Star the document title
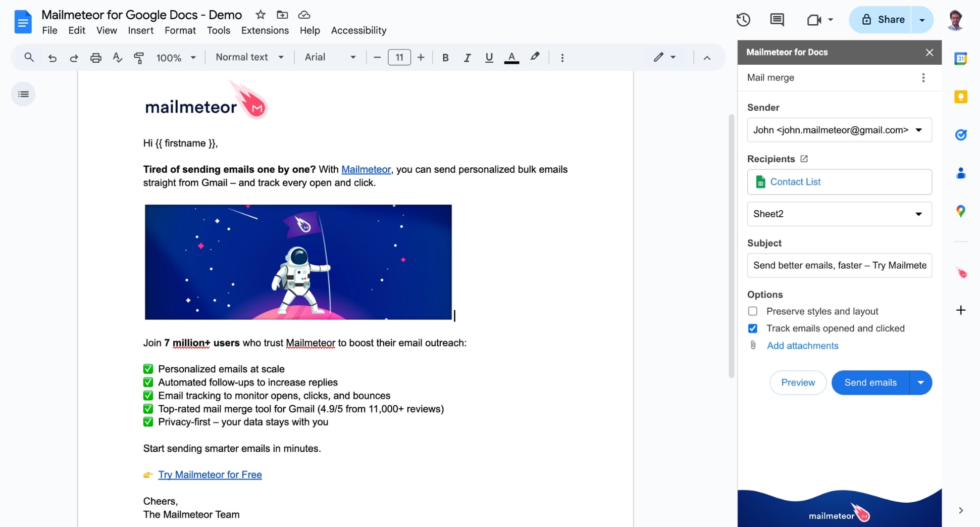Screen dimensions: 980x527 (261, 15)
